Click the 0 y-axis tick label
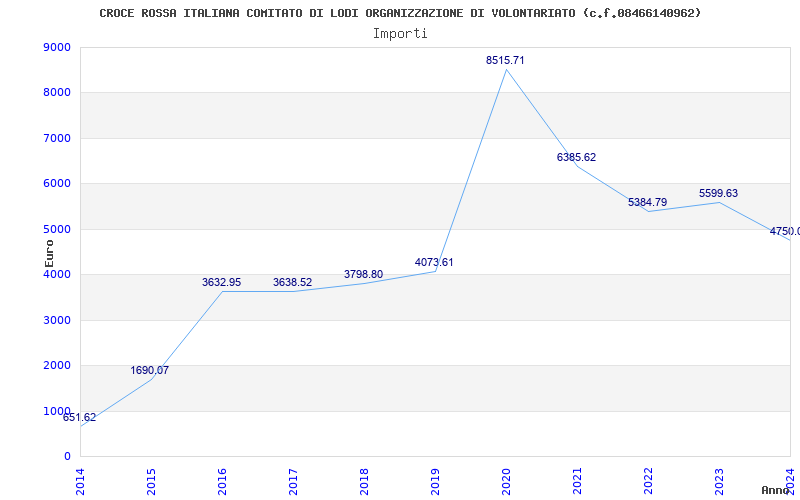The image size is (800, 500). [67, 457]
